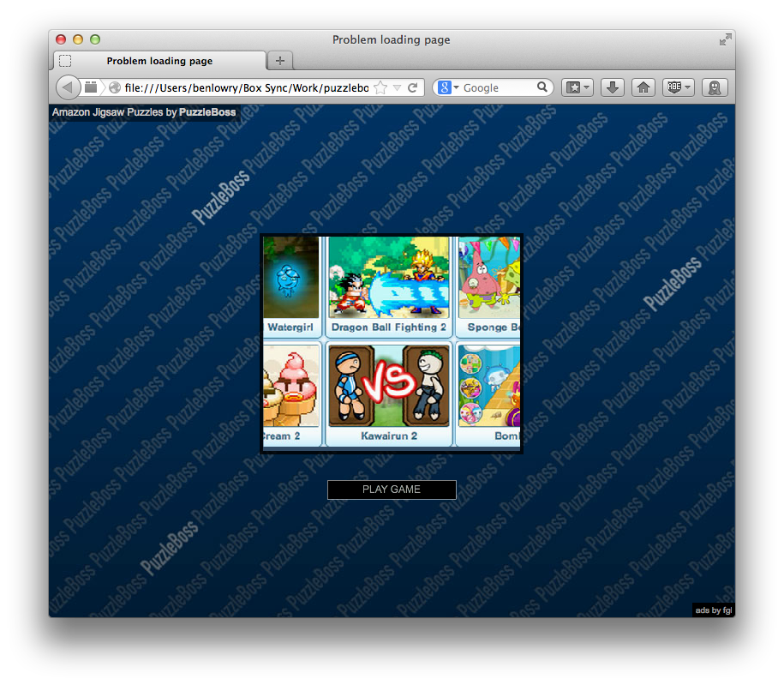Image resolution: width=784 pixels, height=685 pixels.
Task: Go to the home page icon
Action: (x=643, y=87)
